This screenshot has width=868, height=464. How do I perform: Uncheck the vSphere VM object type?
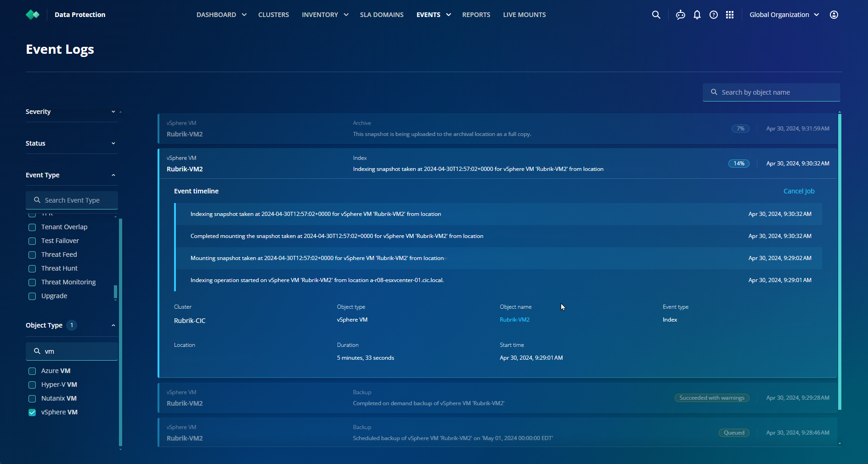click(32, 413)
